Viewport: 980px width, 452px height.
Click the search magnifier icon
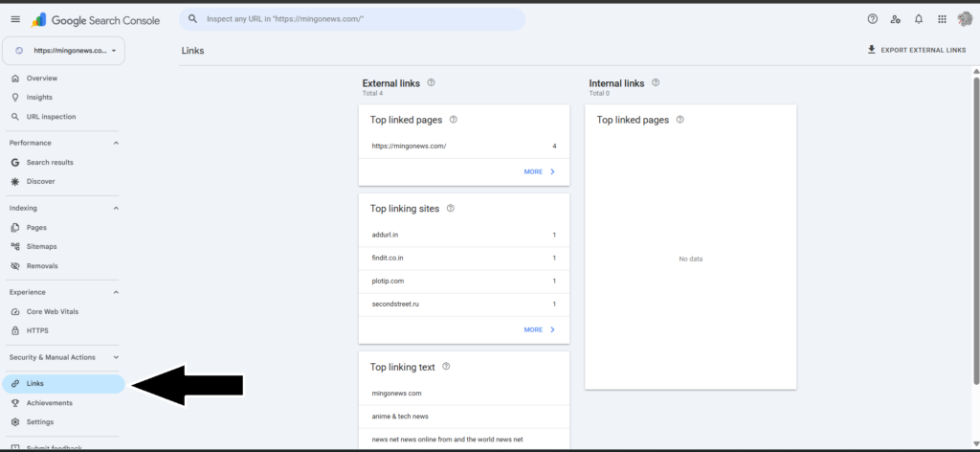click(193, 19)
